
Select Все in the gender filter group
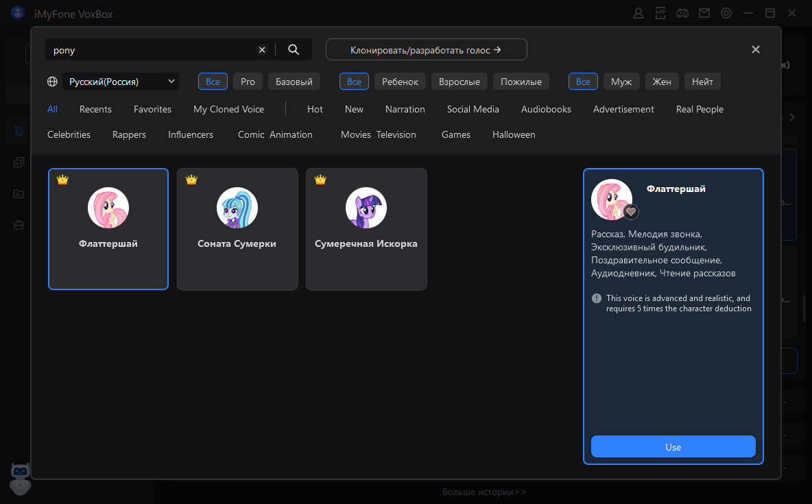click(583, 82)
